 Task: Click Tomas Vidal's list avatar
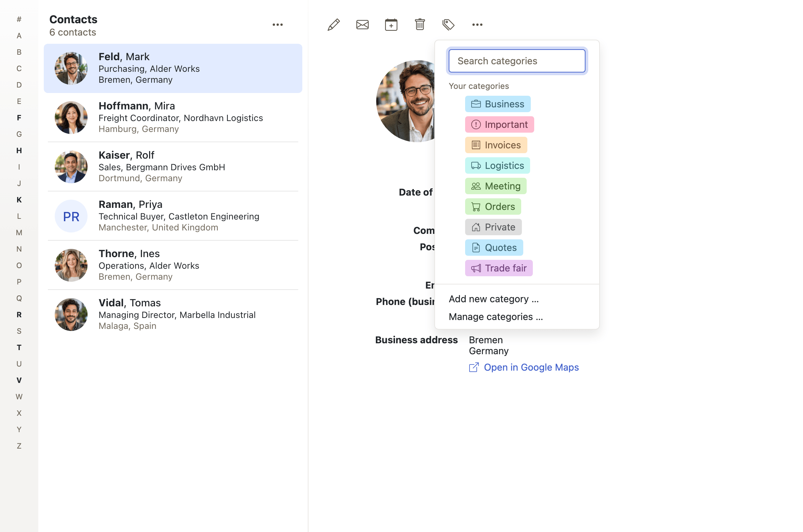pyautogui.click(x=71, y=315)
